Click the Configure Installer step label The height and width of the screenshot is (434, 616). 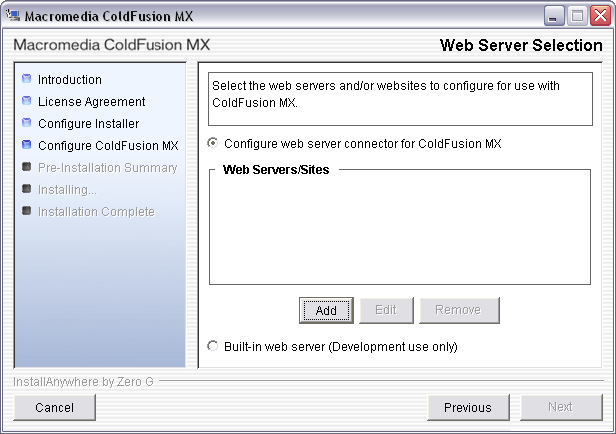click(89, 123)
